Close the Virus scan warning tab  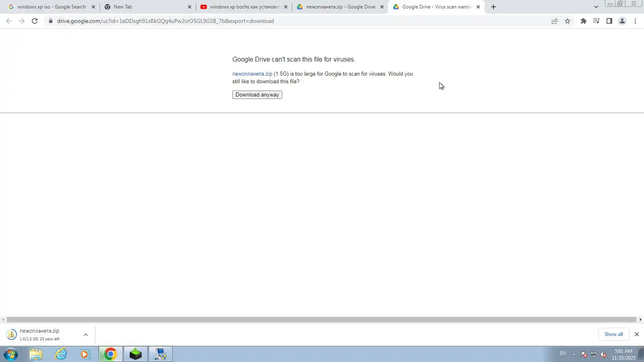coord(478,7)
